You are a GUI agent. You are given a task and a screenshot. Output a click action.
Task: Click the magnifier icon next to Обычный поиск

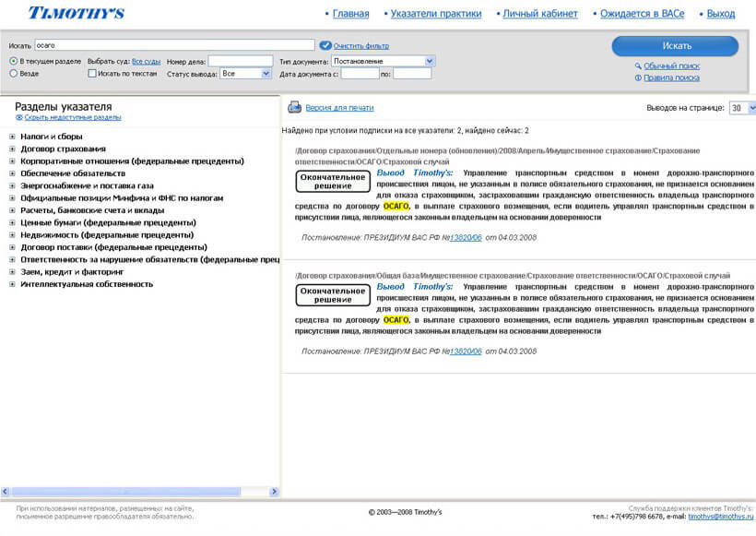(638, 66)
